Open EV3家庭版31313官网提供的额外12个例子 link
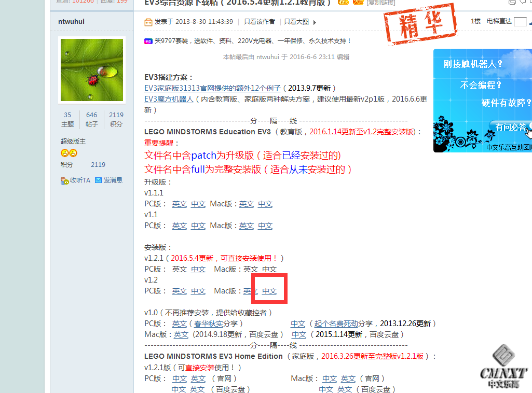Viewport: 532px width, 393px height. (212, 88)
